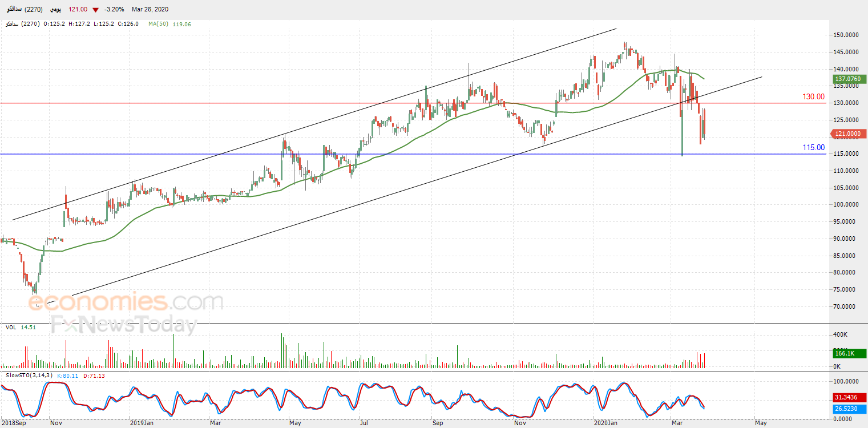868x428 pixels.
Task: Click the red 121.0000 last price tag
Action: [847, 134]
